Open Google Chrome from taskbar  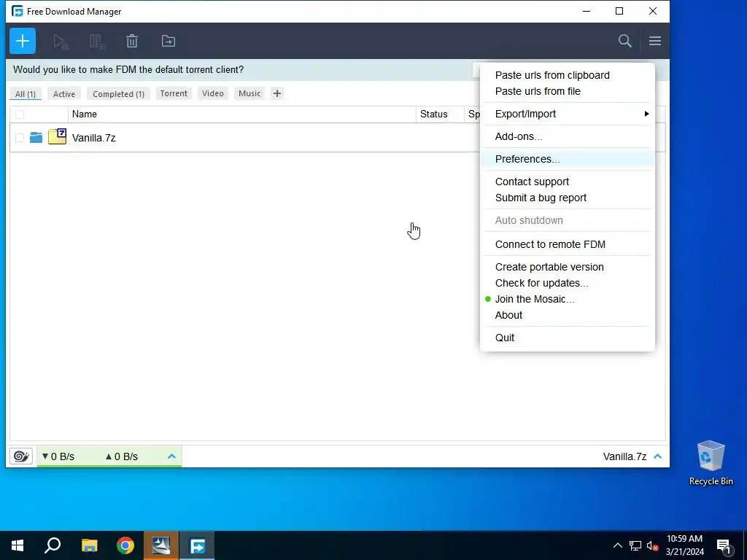tap(125, 545)
